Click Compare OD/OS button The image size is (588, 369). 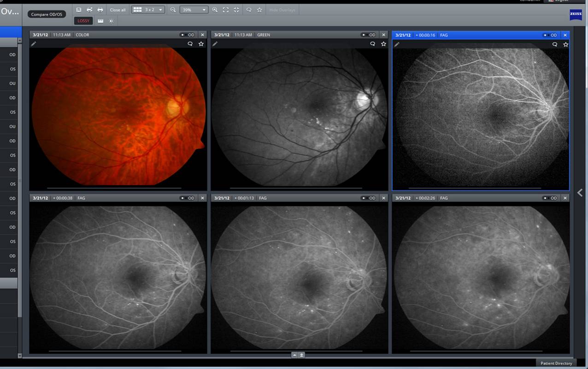(47, 14)
